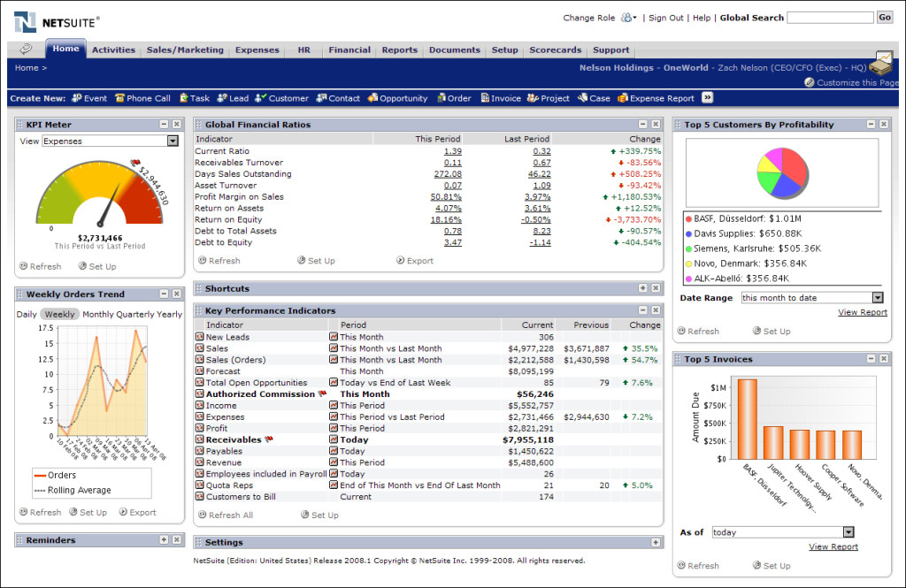The width and height of the screenshot is (906, 588).
Task: Switch to the Reports tab
Action: (x=399, y=50)
